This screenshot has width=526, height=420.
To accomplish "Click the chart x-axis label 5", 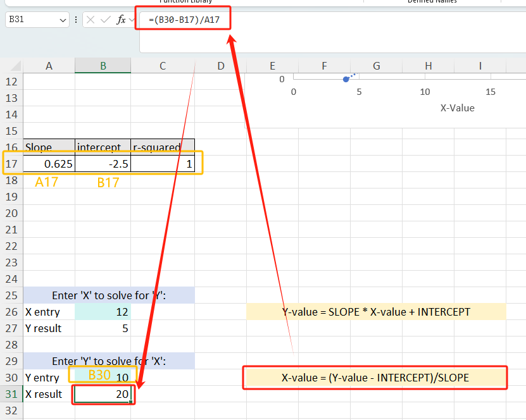I will tap(359, 92).
